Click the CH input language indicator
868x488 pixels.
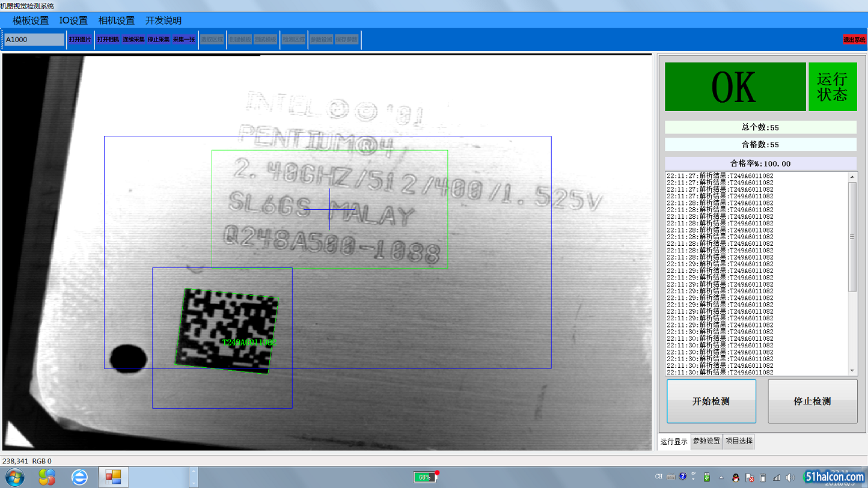click(659, 477)
